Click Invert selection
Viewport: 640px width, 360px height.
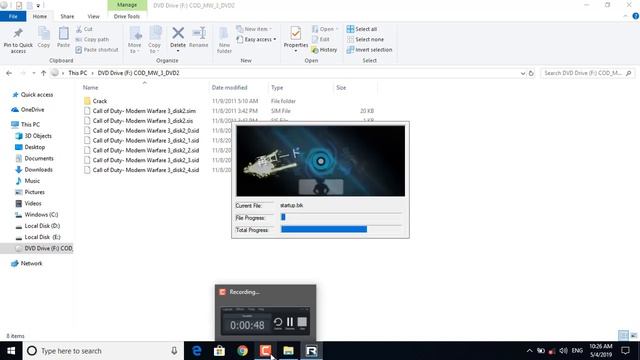click(x=369, y=49)
